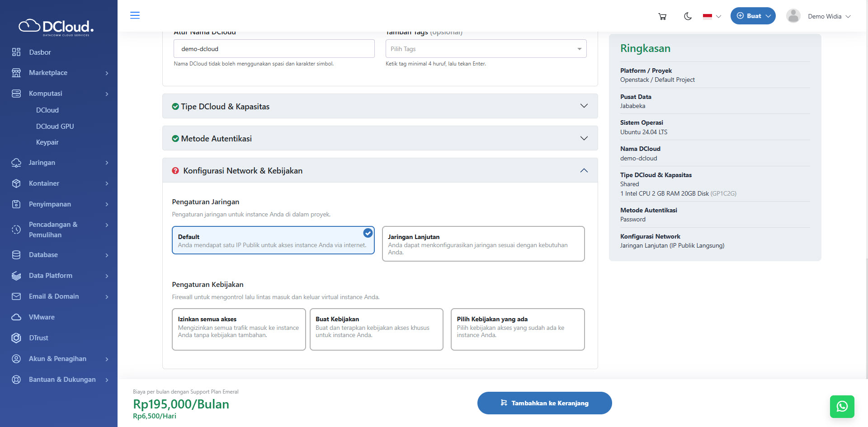Viewport: 868px width, 427px height.
Task: Open WhatsApp chat floating button
Action: pyautogui.click(x=842, y=407)
